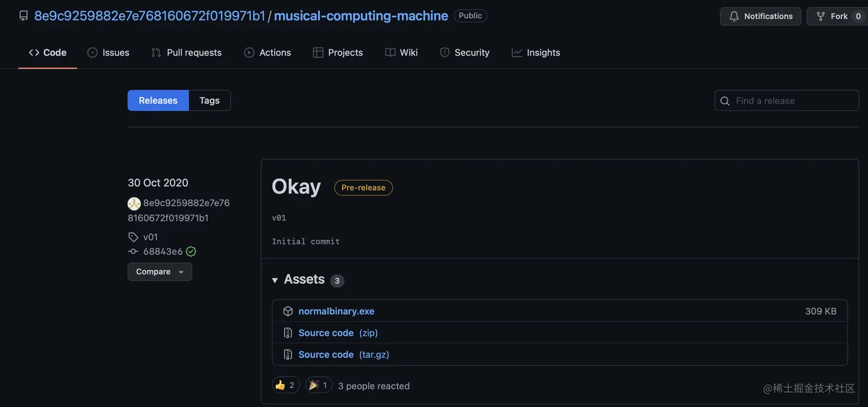Download normalbinary.exe
868x407 pixels.
pyautogui.click(x=336, y=311)
